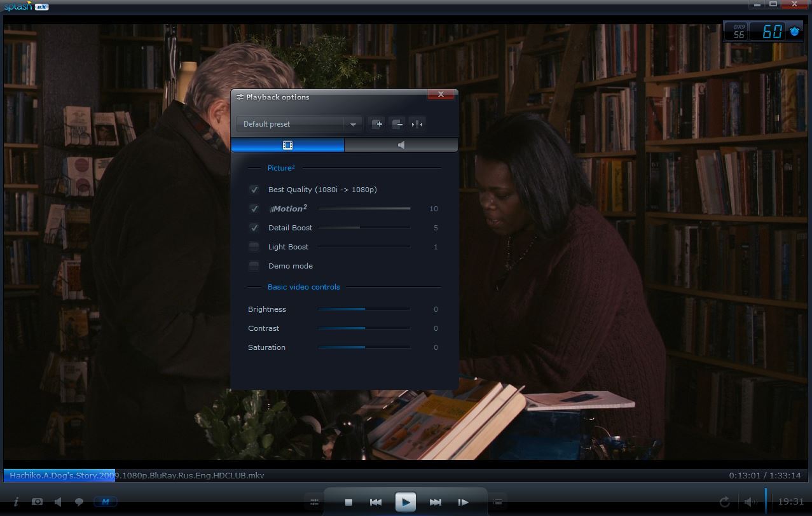Click the Picture² section heading
This screenshot has width=812, height=516.
(x=281, y=168)
